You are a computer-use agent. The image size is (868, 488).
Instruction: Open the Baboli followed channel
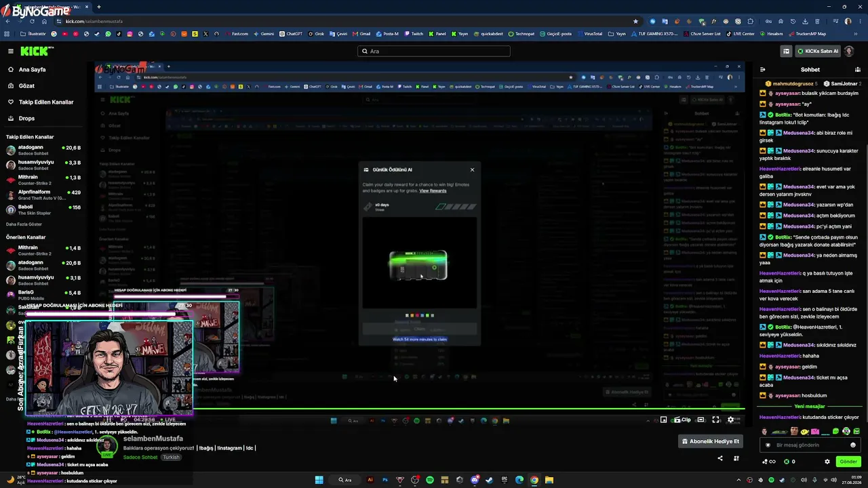43,209
